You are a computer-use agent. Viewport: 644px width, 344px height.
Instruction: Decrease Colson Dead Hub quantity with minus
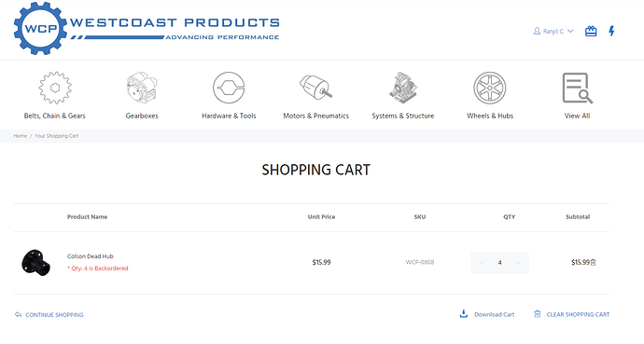[x=482, y=262]
